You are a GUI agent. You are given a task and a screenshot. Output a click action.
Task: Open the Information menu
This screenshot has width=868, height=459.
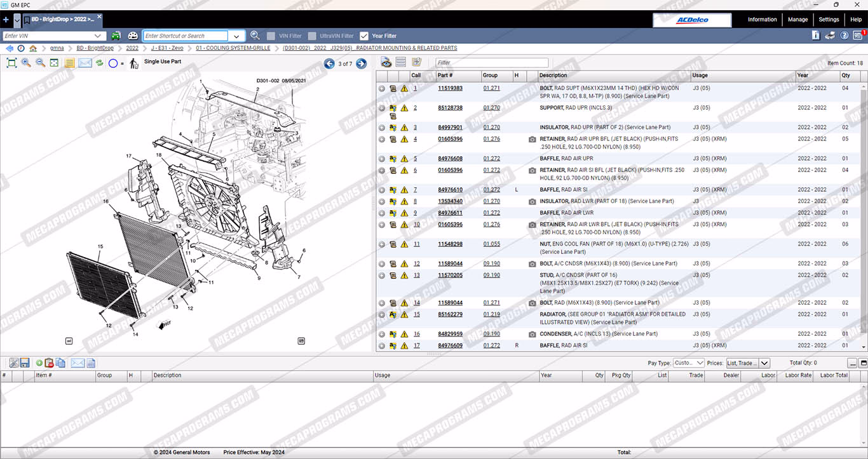pos(762,20)
